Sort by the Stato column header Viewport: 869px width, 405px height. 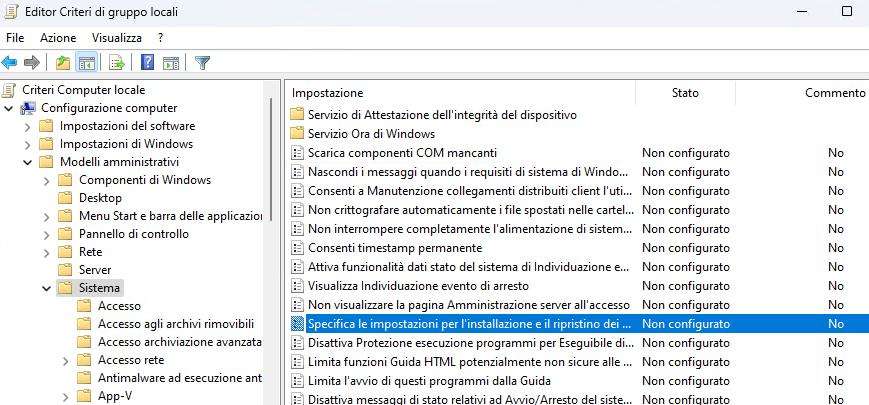685,93
